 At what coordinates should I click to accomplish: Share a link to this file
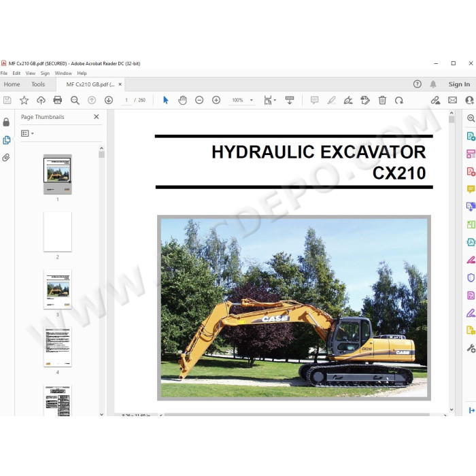click(435, 100)
